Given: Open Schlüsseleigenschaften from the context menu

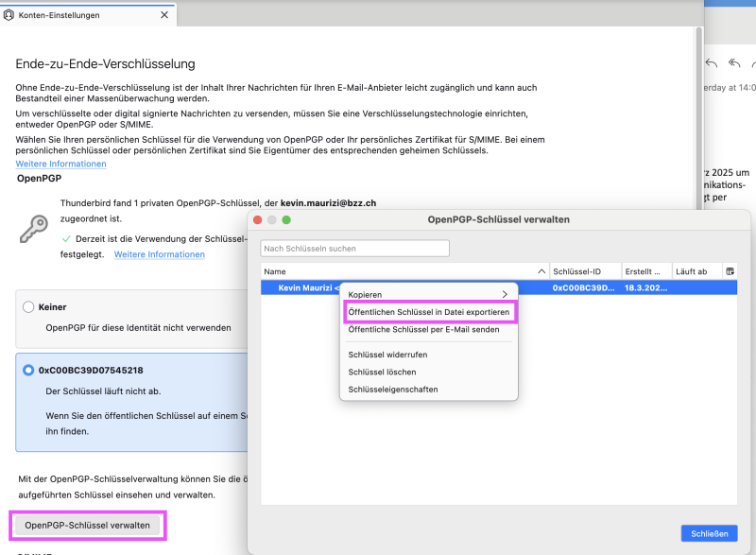Looking at the screenshot, I should 393,389.
